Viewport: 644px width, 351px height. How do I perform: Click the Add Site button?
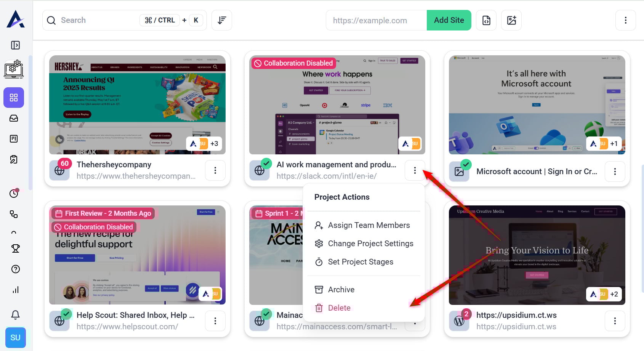[449, 20]
